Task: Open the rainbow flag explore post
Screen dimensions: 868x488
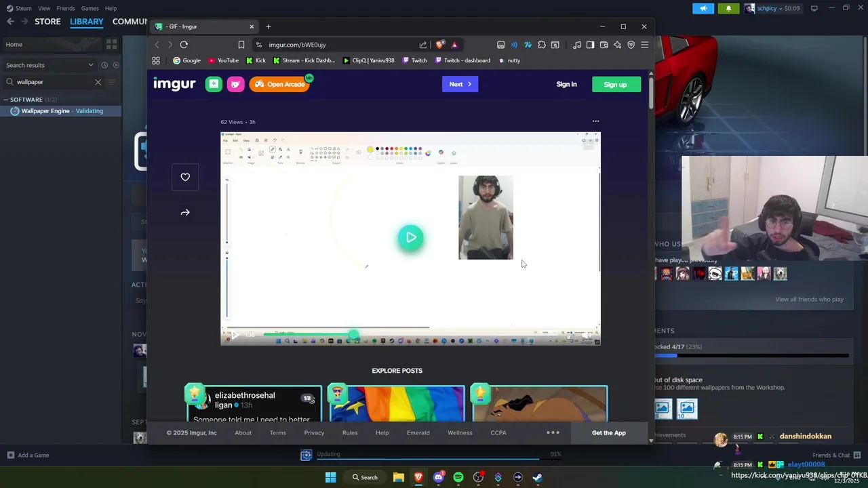Action: click(x=397, y=404)
